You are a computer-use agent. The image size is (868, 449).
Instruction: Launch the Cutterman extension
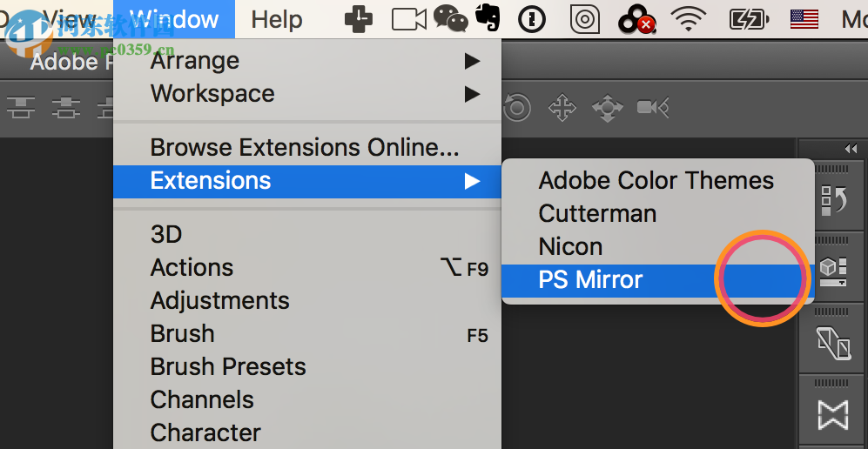tap(657, 213)
